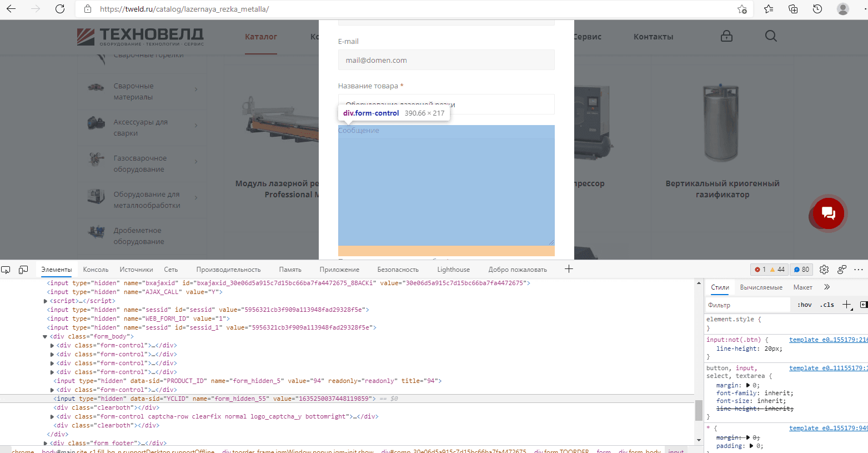Open the Безопасность tab
This screenshot has width=868, height=453.
398,270
